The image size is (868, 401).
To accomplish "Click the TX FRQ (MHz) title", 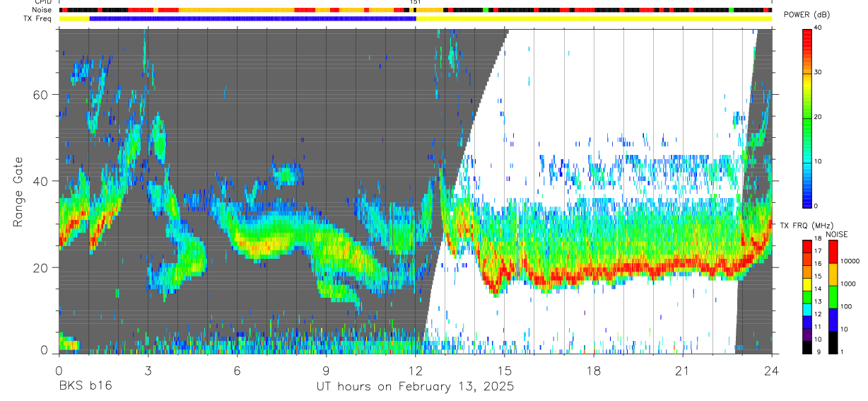I will pyautogui.click(x=807, y=225).
